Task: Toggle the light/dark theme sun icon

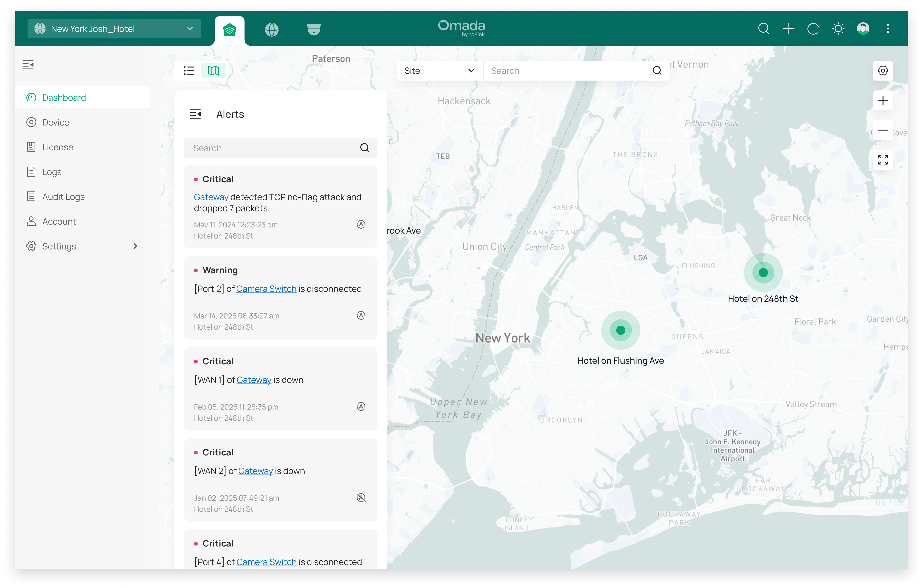Action: tap(838, 29)
